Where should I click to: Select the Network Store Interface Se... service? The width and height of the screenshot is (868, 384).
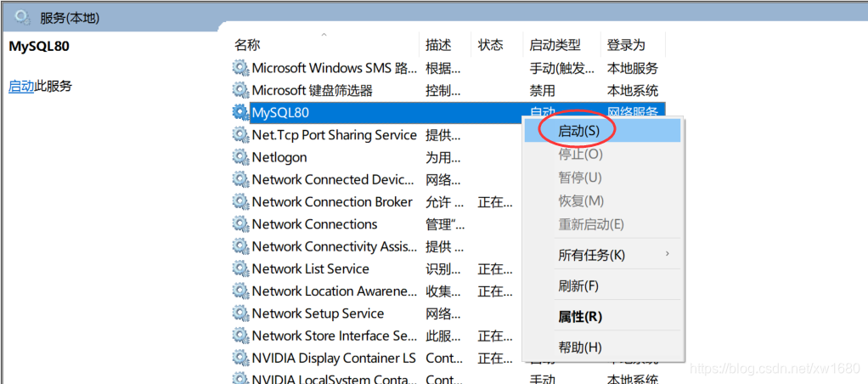click(x=335, y=336)
